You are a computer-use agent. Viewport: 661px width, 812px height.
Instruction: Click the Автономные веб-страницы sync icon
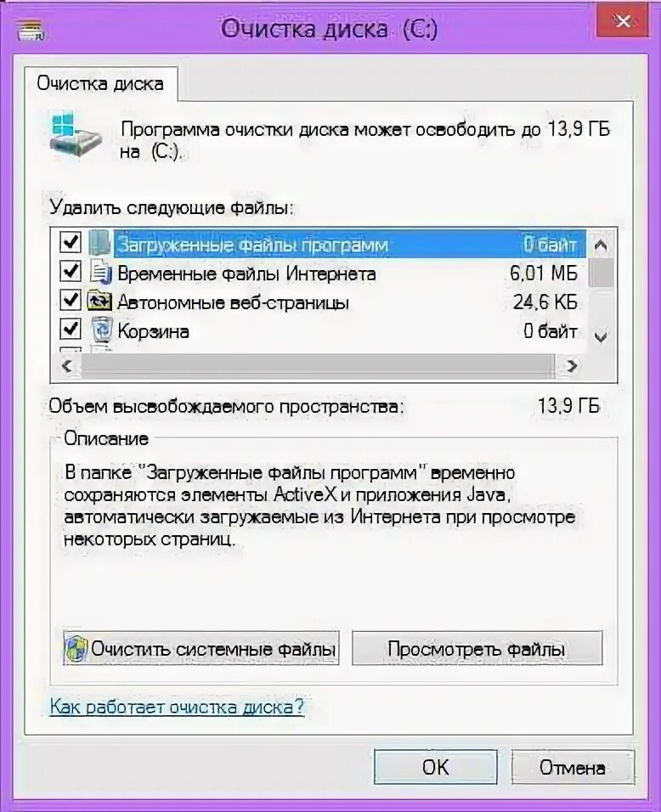click(x=99, y=301)
